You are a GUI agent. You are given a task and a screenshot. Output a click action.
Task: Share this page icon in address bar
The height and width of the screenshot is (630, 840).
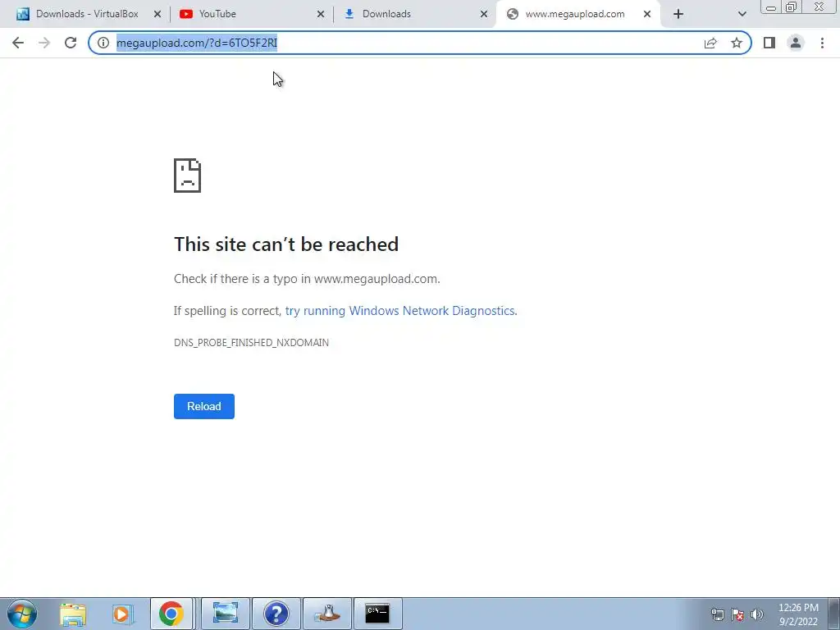pos(710,43)
